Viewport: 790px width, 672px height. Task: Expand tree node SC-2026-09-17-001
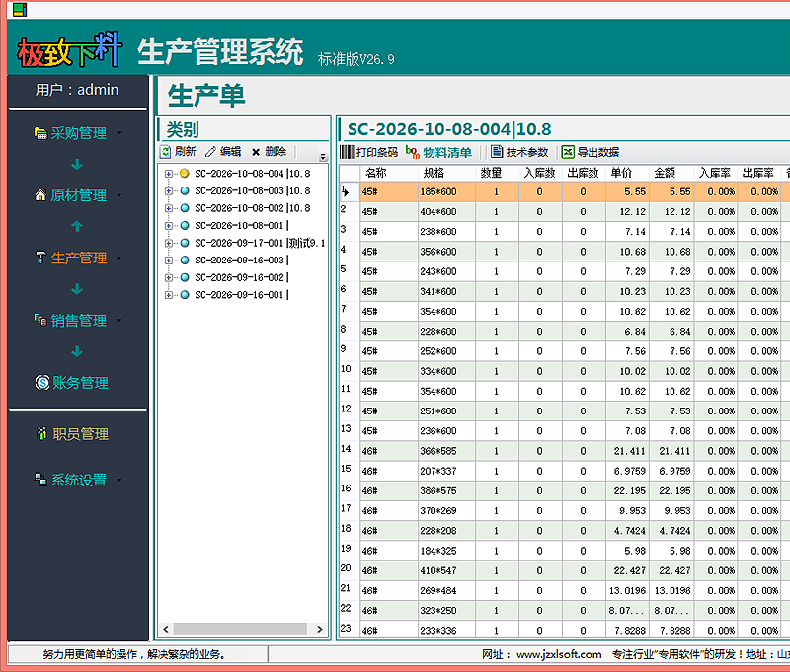(168, 243)
